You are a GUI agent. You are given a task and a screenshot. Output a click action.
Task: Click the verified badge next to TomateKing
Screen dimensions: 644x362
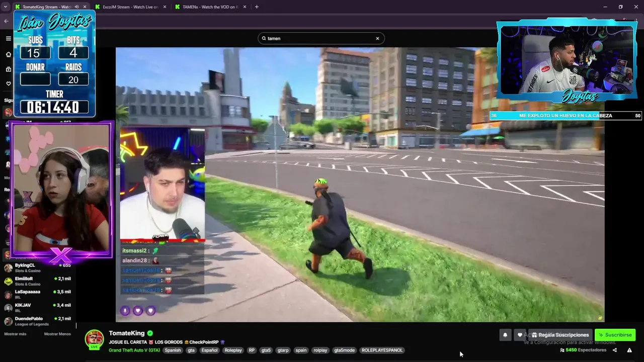150,333
